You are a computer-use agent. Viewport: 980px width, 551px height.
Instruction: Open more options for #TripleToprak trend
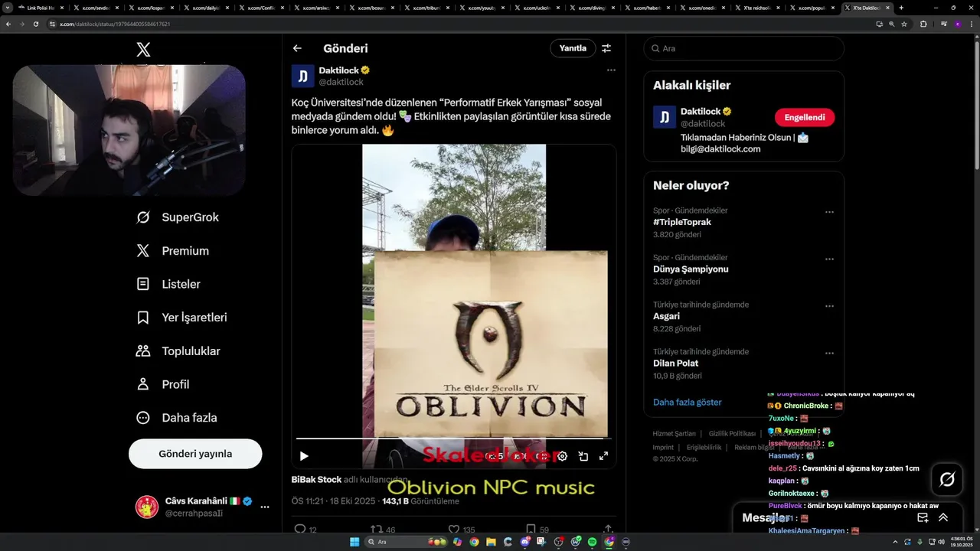(x=829, y=212)
